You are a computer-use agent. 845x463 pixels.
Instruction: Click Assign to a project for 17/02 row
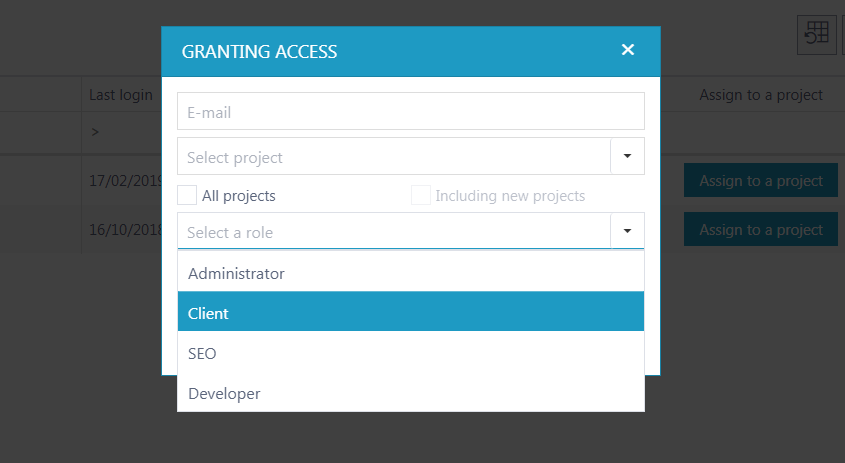(x=761, y=181)
